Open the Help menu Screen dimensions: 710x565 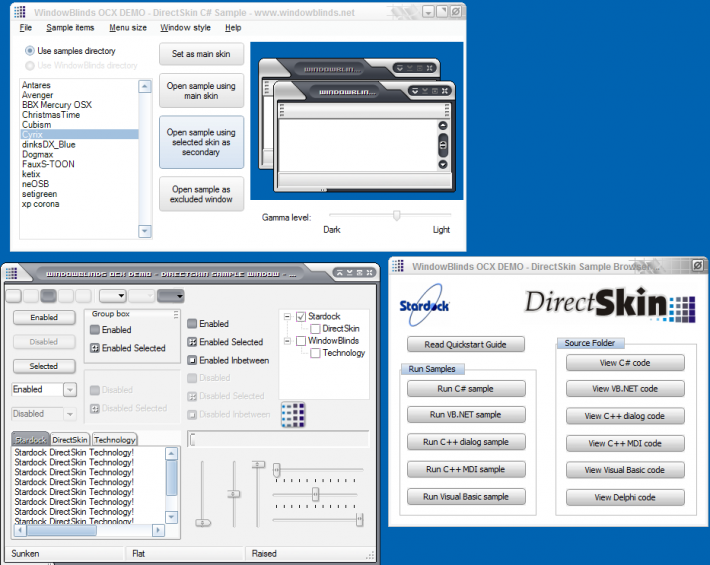[x=233, y=28]
